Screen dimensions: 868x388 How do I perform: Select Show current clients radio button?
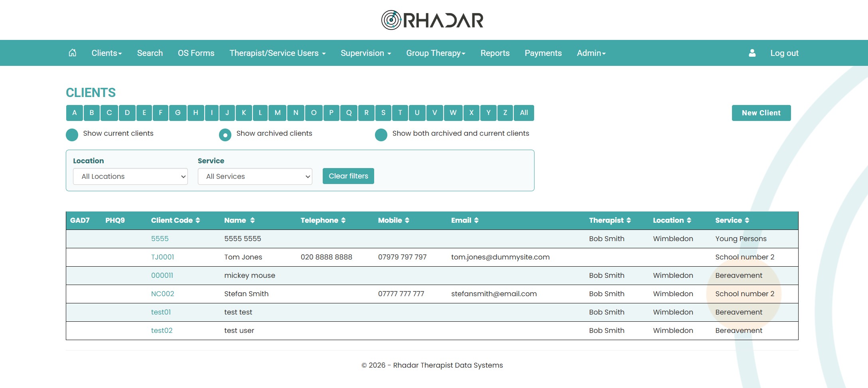coord(72,135)
